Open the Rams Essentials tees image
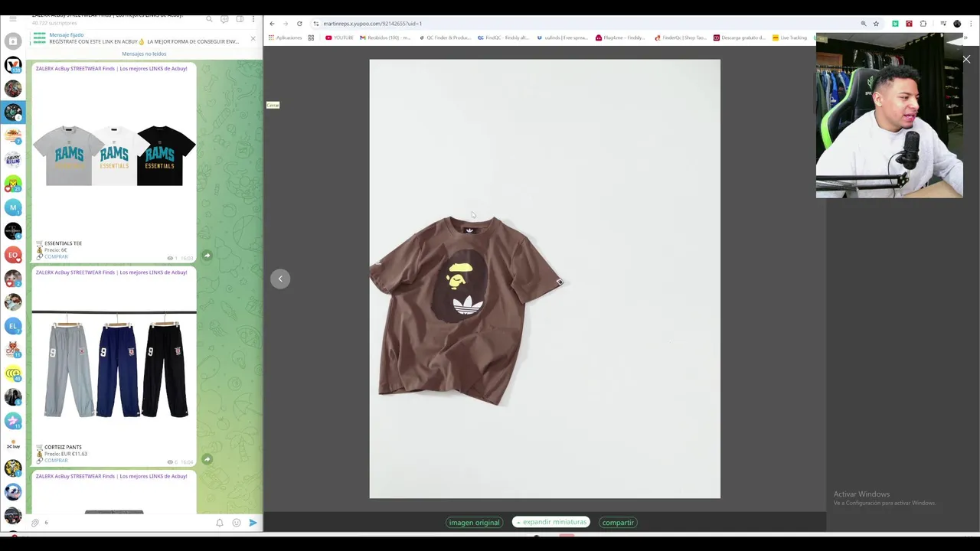980x551 pixels. 114,155
